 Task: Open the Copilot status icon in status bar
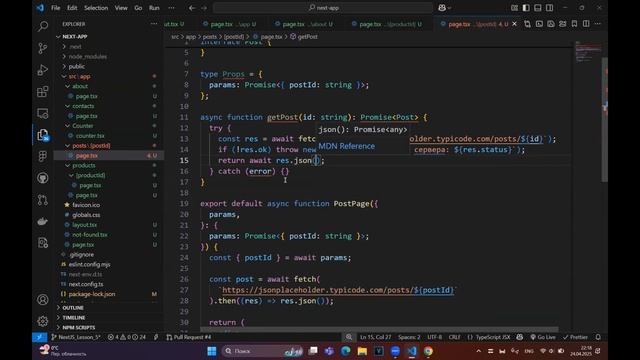coord(520,337)
